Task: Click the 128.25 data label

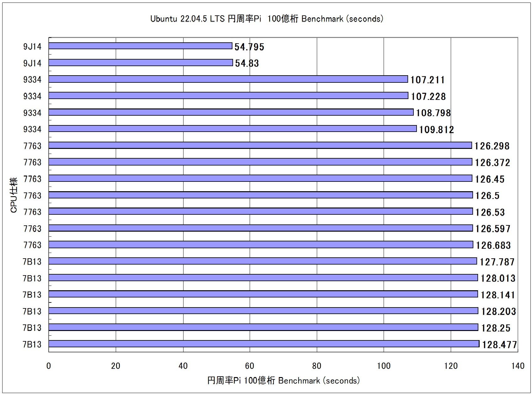Action: coord(496,328)
